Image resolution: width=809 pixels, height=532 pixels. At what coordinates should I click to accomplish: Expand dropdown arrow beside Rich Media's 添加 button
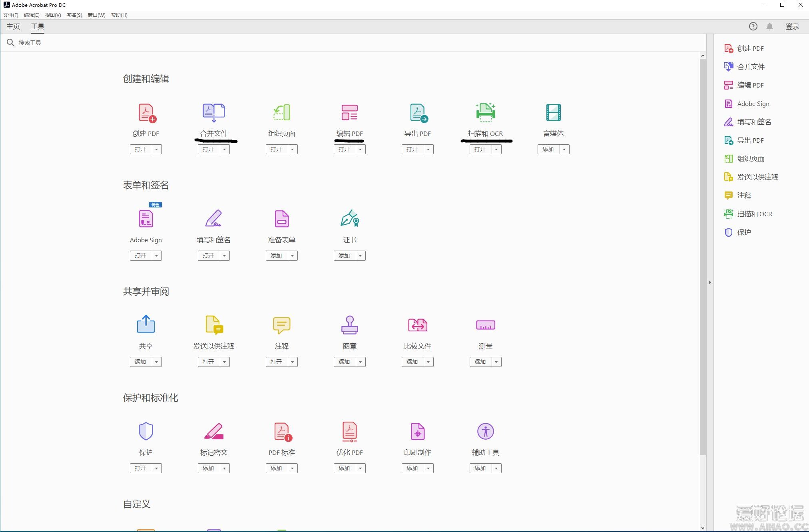[564, 149]
